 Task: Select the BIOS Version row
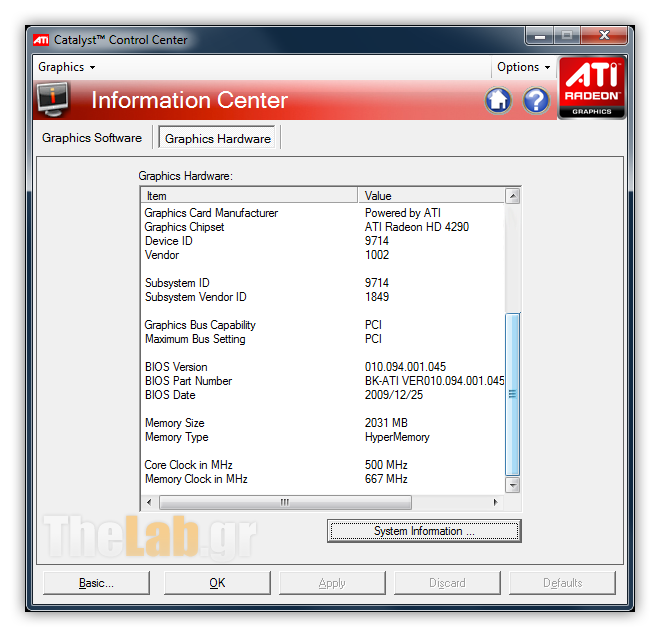(322, 367)
